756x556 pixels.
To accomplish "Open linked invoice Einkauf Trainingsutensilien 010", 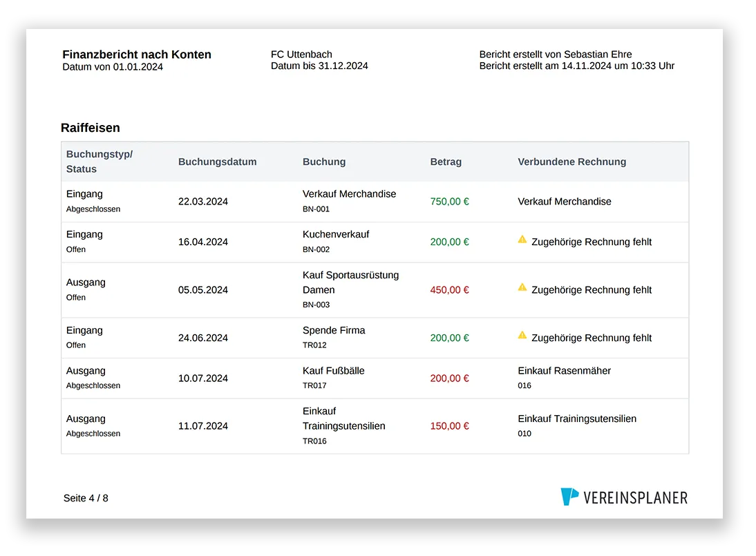I will [577, 426].
